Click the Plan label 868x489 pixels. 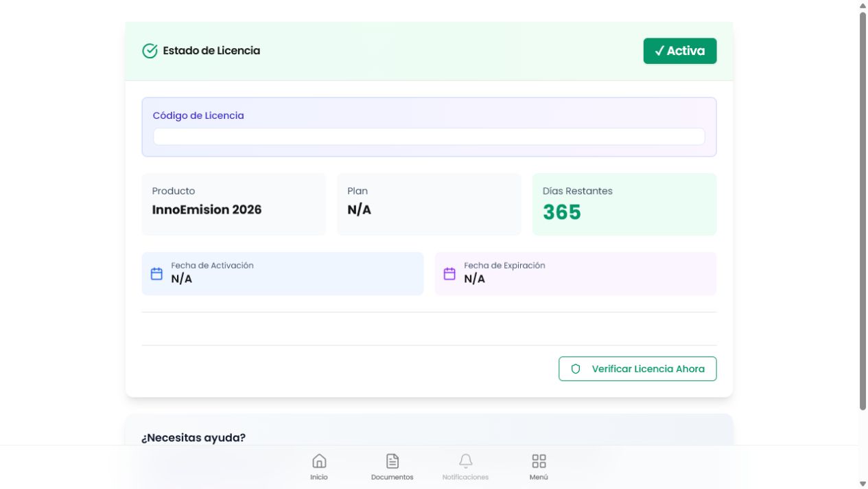(357, 191)
